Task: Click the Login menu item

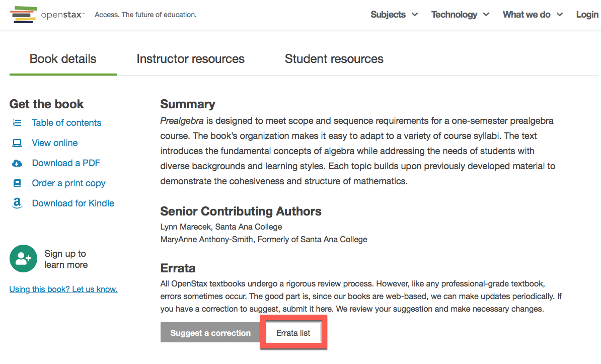Action: pos(587,15)
